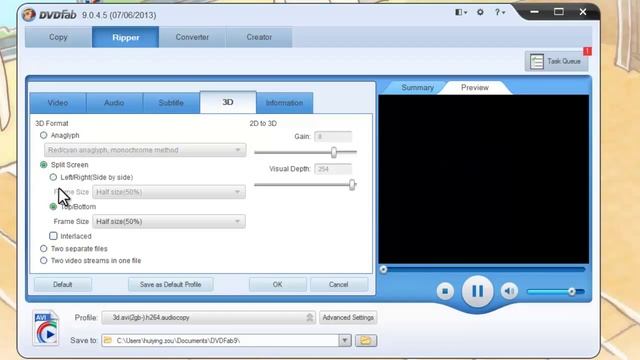Open the Subtitle settings tab
This screenshot has width=640, height=360.
pos(171,103)
